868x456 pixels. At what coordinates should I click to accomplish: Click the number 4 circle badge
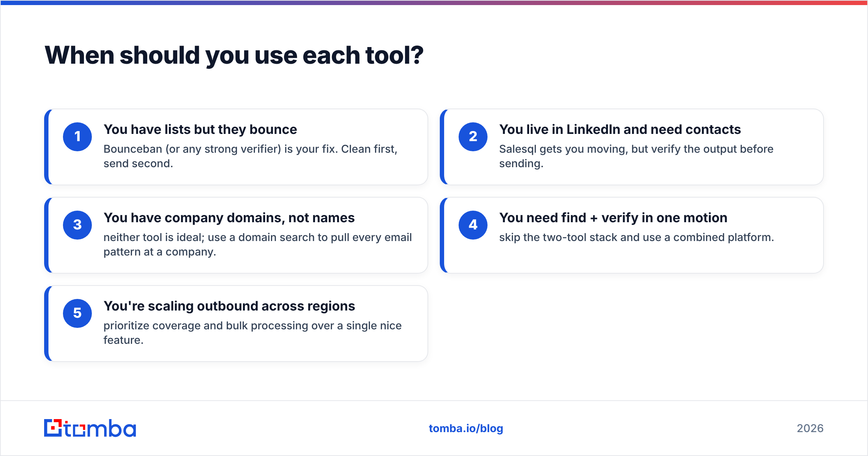[473, 225]
